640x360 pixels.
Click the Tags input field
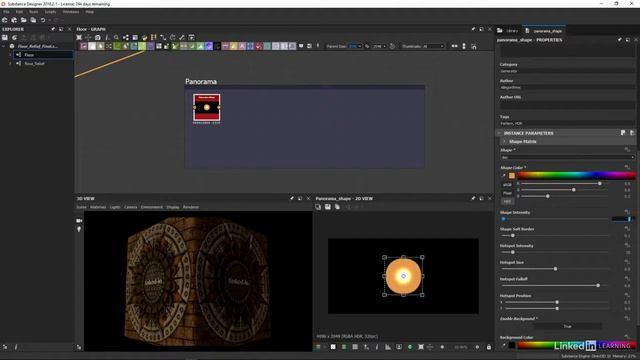tap(567, 123)
